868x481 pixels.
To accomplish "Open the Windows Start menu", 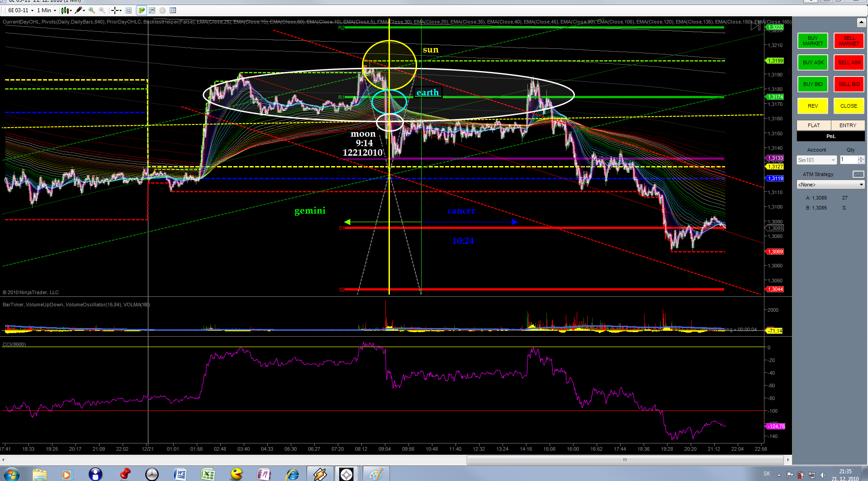I will (x=11, y=474).
